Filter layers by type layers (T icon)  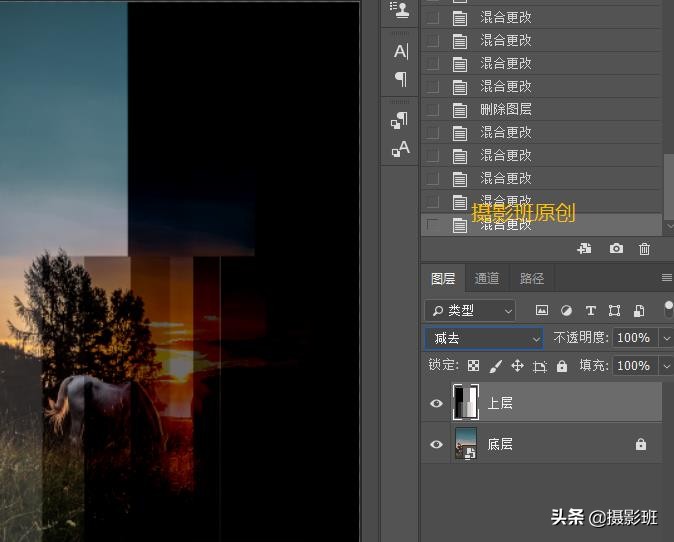tap(590, 310)
